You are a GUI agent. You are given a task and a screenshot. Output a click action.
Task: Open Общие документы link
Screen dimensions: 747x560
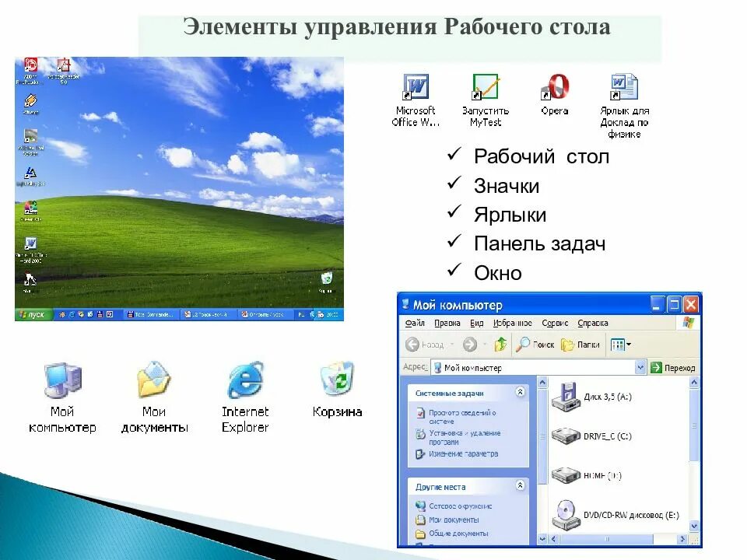click(452, 534)
